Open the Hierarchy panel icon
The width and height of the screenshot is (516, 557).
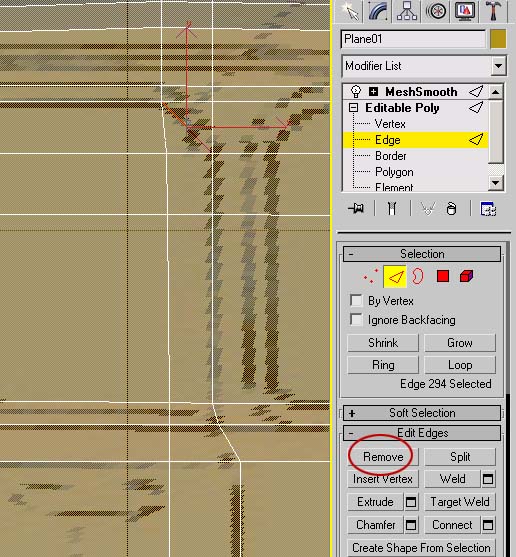407,11
